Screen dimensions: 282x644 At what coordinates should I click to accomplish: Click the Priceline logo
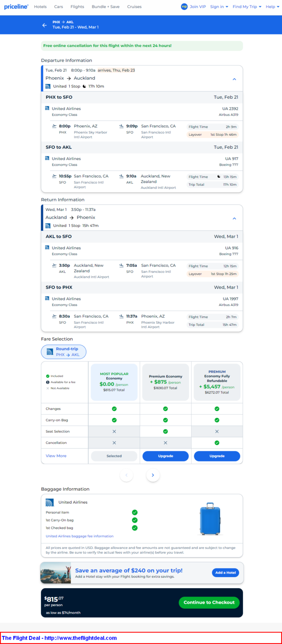tap(16, 7)
